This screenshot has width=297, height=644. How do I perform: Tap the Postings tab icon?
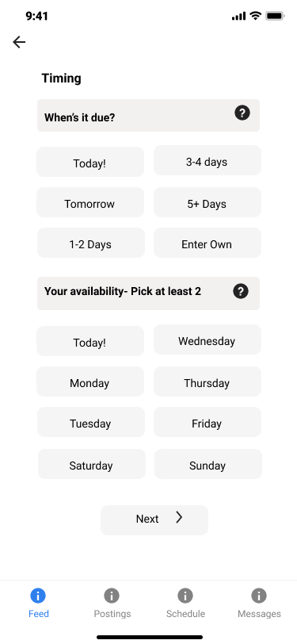(x=112, y=595)
